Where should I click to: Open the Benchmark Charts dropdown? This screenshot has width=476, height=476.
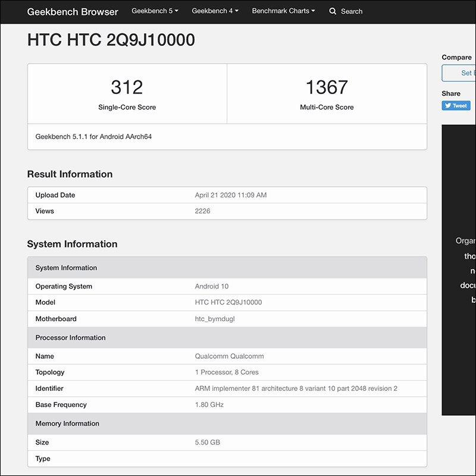tap(283, 11)
